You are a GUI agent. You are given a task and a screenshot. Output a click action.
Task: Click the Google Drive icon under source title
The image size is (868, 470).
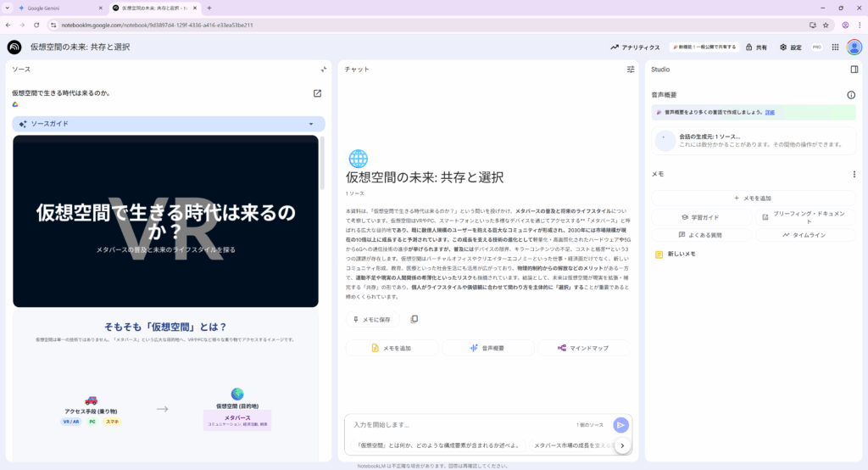tap(15, 104)
